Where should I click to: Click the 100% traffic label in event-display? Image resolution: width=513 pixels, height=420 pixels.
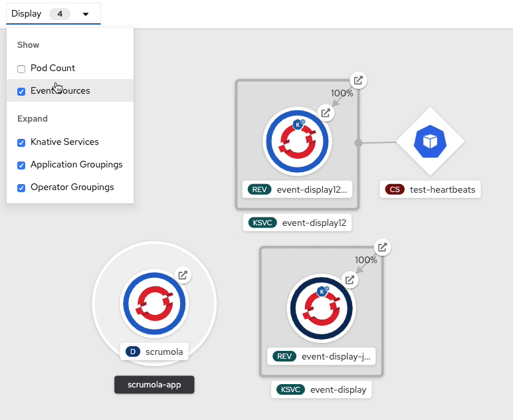coord(366,260)
